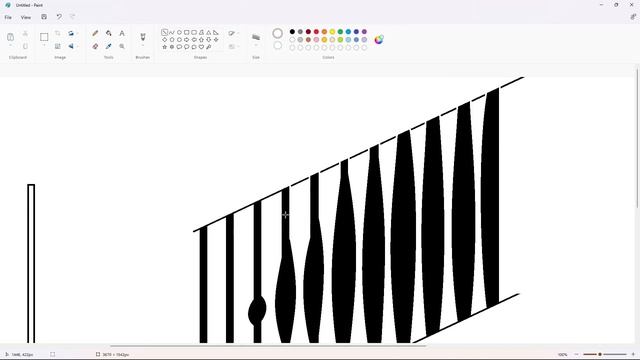Screen dimensions: 640x360
Task: Pick the yellow color swatch
Action: pyautogui.click(x=332, y=31)
